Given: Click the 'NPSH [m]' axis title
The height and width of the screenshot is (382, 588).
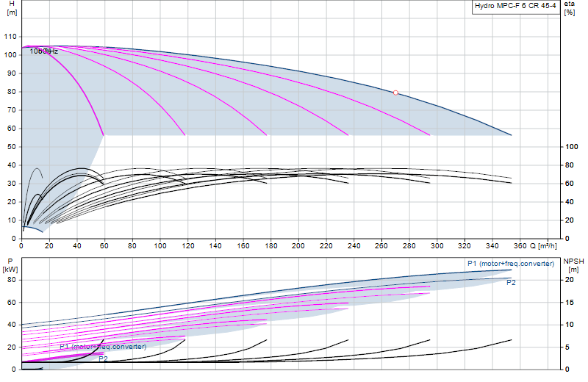Looking at the screenshot, I should coord(573,265).
